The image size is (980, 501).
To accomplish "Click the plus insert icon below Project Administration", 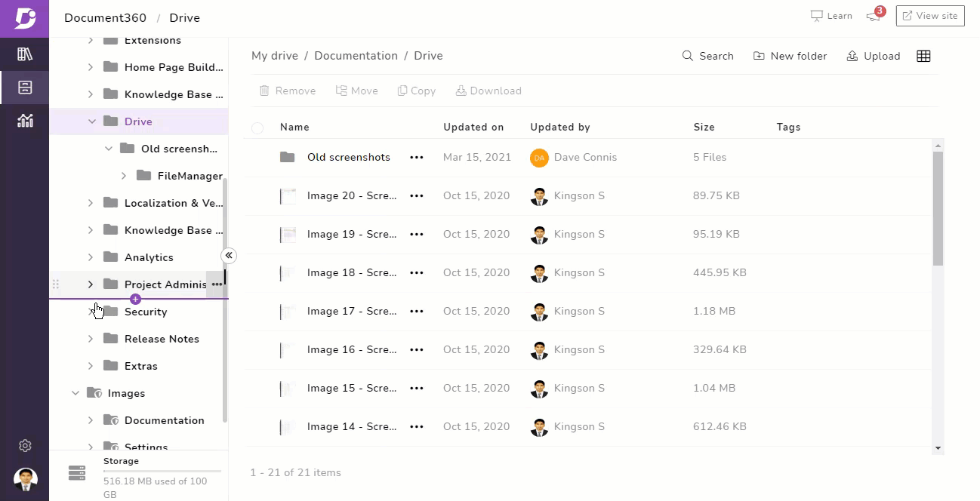I will tap(136, 299).
